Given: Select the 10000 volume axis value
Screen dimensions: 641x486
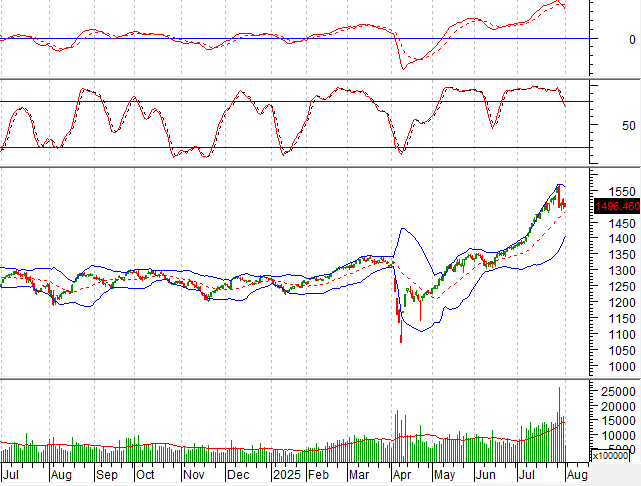Looking at the screenshot, I should [x=618, y=436].
